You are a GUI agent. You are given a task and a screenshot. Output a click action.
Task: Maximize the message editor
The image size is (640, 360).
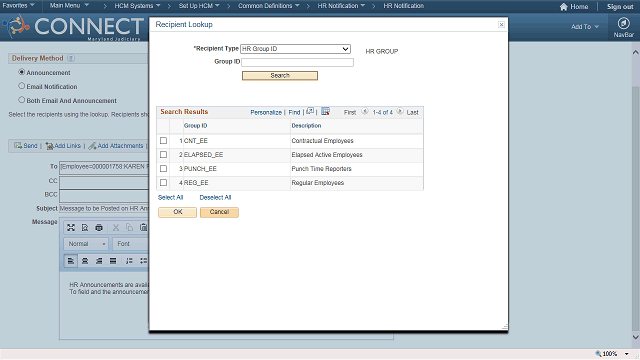(x=71, y=228)
